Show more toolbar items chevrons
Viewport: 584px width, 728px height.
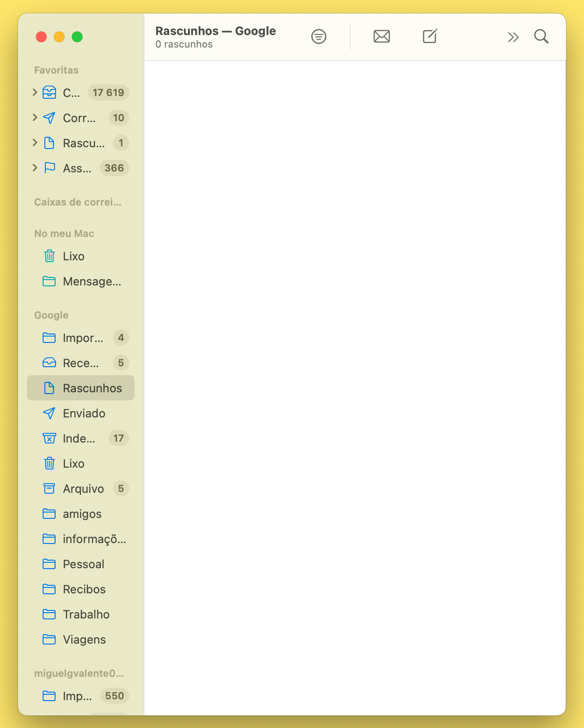pyautogui.click(x=513, y=37)
